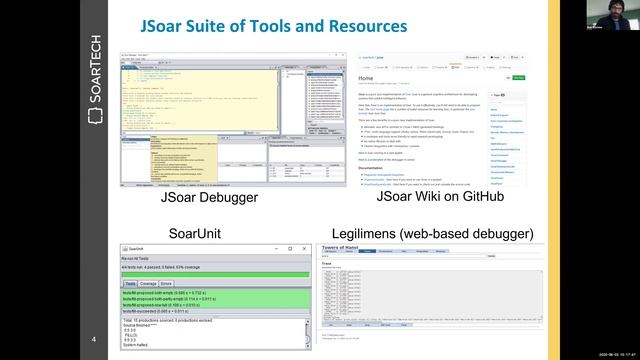Click the Star button on the GitHub page
Image resolution: width=640 pixels, height=360 pixels.
tap(495, 58)
